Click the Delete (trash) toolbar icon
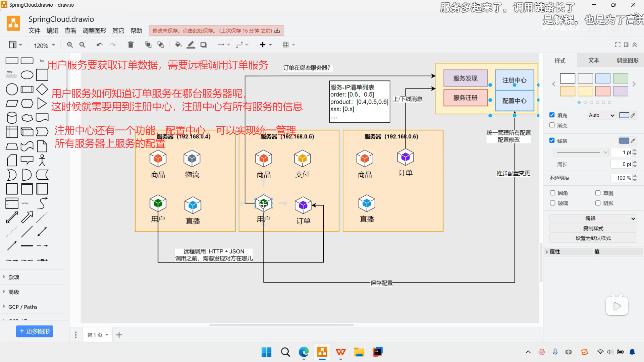644x362 pixels. tap(130, 45)
